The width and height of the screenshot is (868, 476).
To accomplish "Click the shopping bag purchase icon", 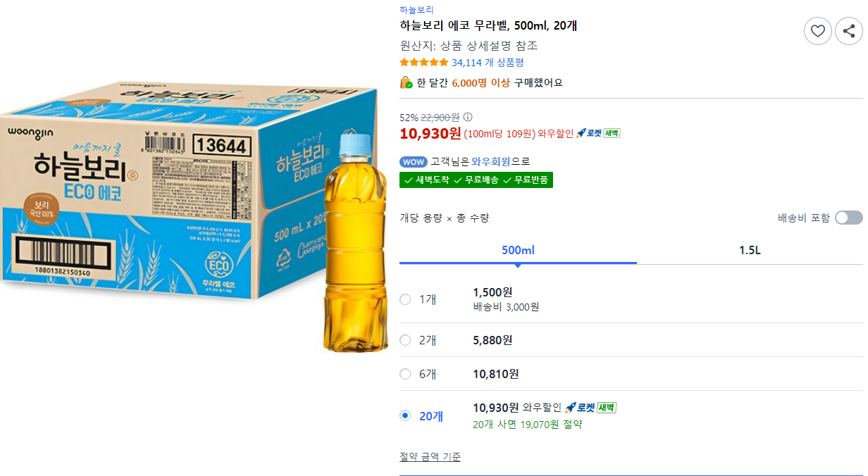I will pyautogui.click(x=407, y=82).
